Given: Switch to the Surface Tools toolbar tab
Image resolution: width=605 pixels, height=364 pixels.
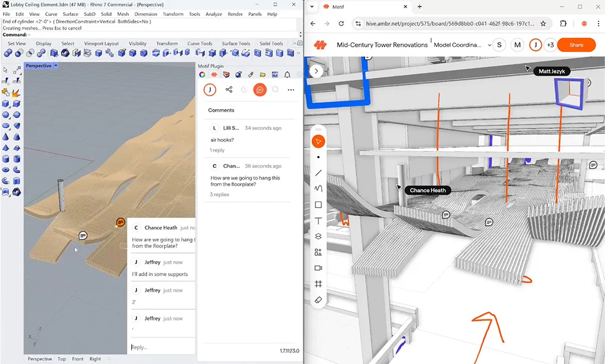Looking at the screenshot, I should coord(236,44).
